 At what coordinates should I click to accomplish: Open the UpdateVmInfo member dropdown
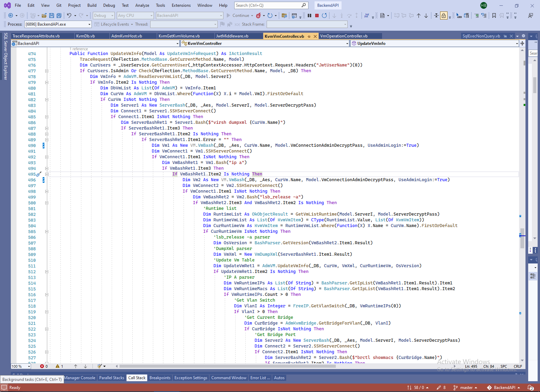[x=435, y=44]
